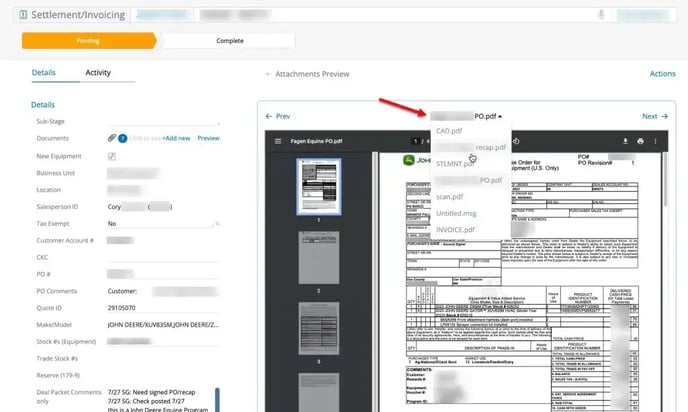Switch to the Activity tab
The height and width of the screenshot is (412, 688).
click(x=98, y=73)
